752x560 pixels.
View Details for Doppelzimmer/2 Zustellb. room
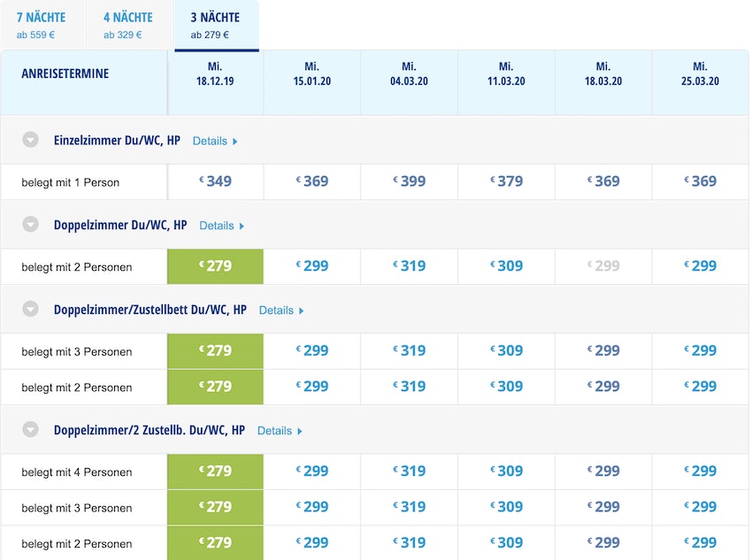[x=280, y=431]
